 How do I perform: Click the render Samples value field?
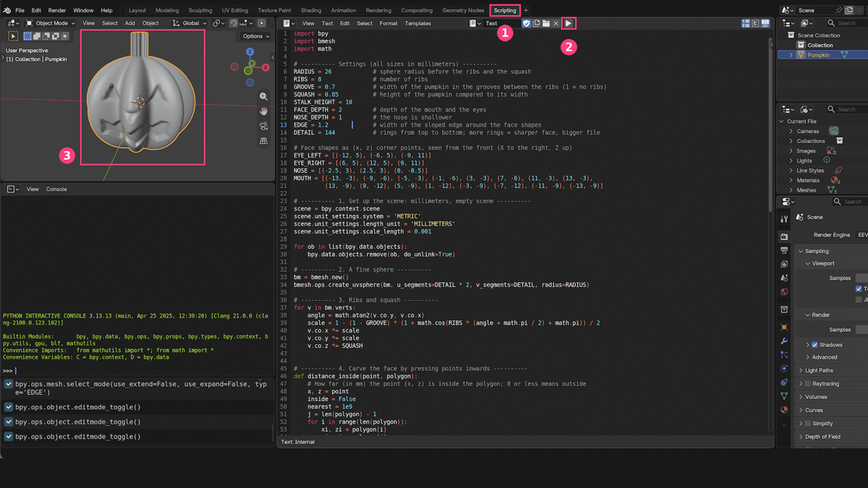coord(861,330)
